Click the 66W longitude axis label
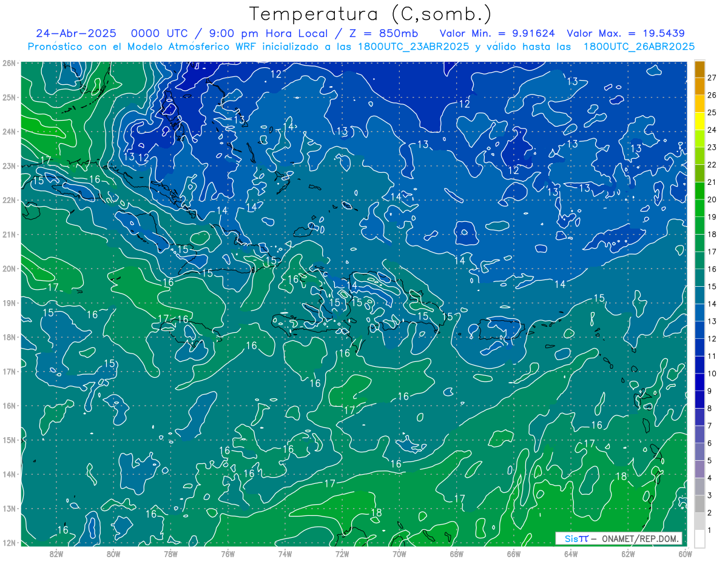Viewport: 728px width, 562px height. 513,554
